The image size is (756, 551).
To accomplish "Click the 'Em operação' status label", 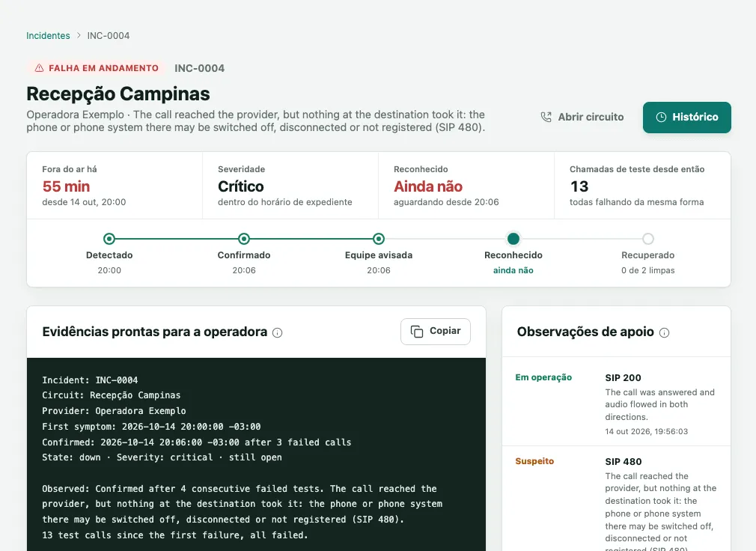I will pyautogui.click(x=543, y=377).
